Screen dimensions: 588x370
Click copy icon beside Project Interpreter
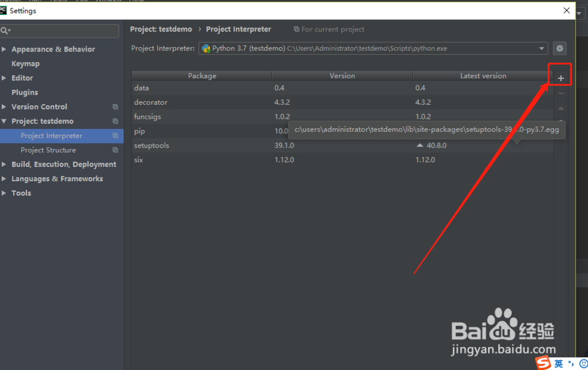coord(115,135)
